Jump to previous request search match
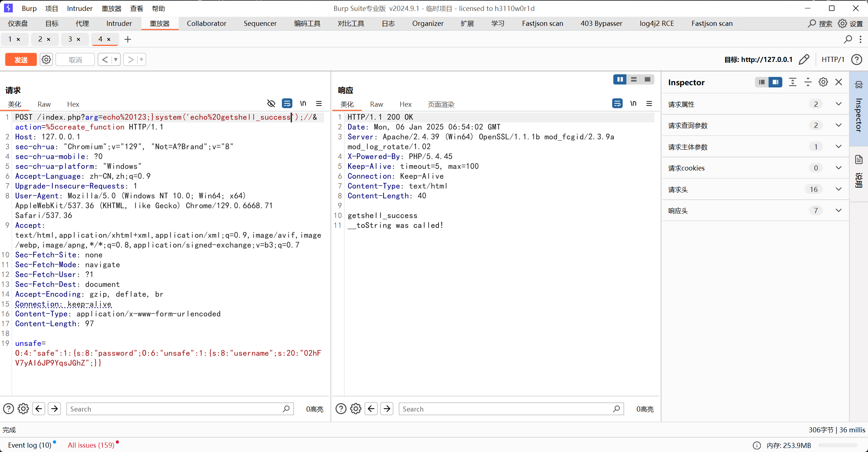The height and width of the screenshot is (452, 868). (39, 409)
